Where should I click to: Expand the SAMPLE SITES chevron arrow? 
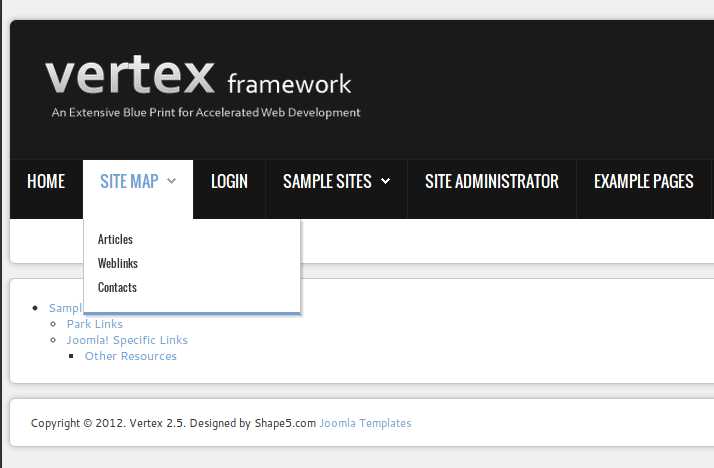click(385, 181)
